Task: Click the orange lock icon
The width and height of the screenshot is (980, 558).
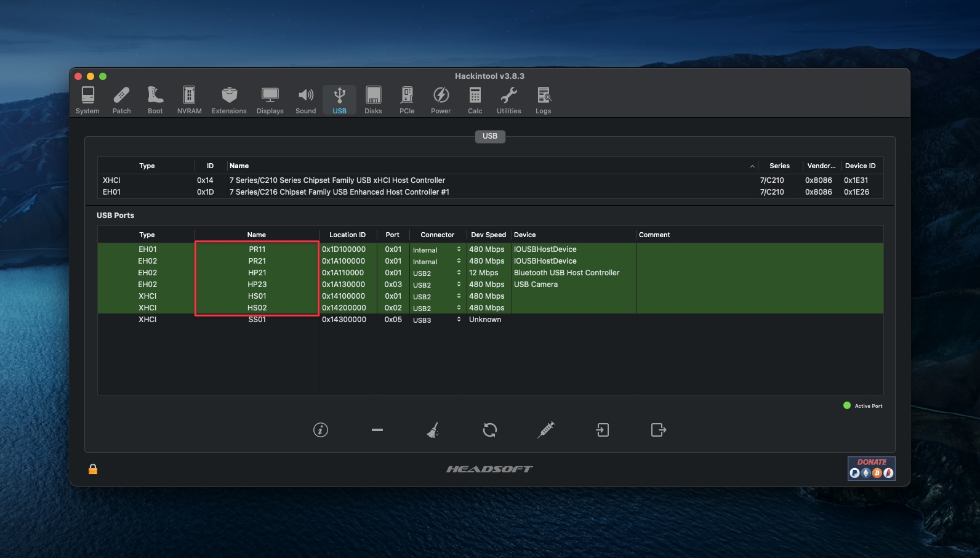Action: point(93,469)
